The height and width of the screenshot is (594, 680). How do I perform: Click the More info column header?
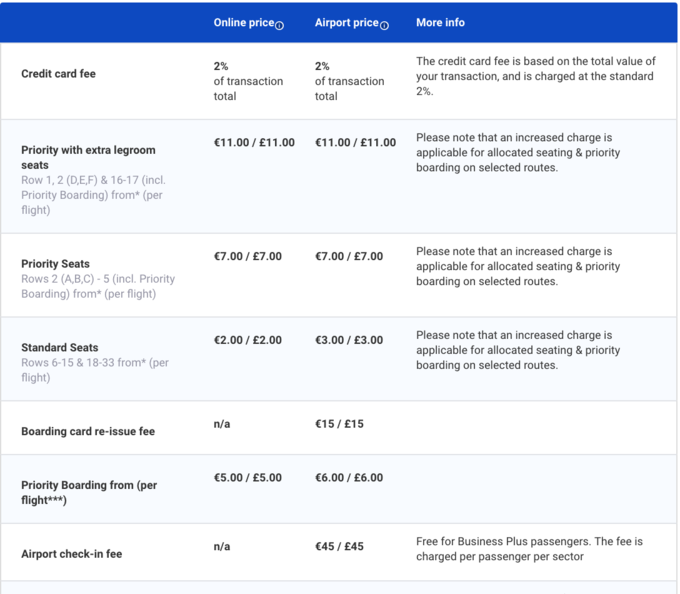[x=440, y=23]
